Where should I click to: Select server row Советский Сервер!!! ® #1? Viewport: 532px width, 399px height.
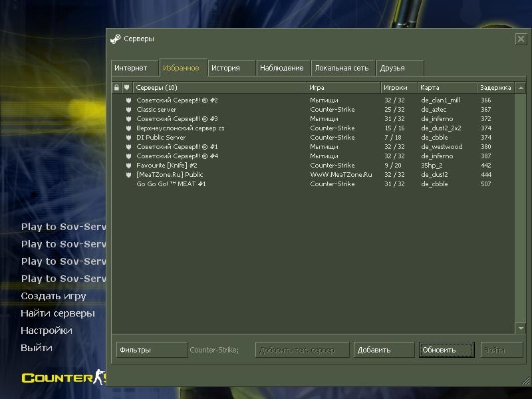(x=313, y=147)
